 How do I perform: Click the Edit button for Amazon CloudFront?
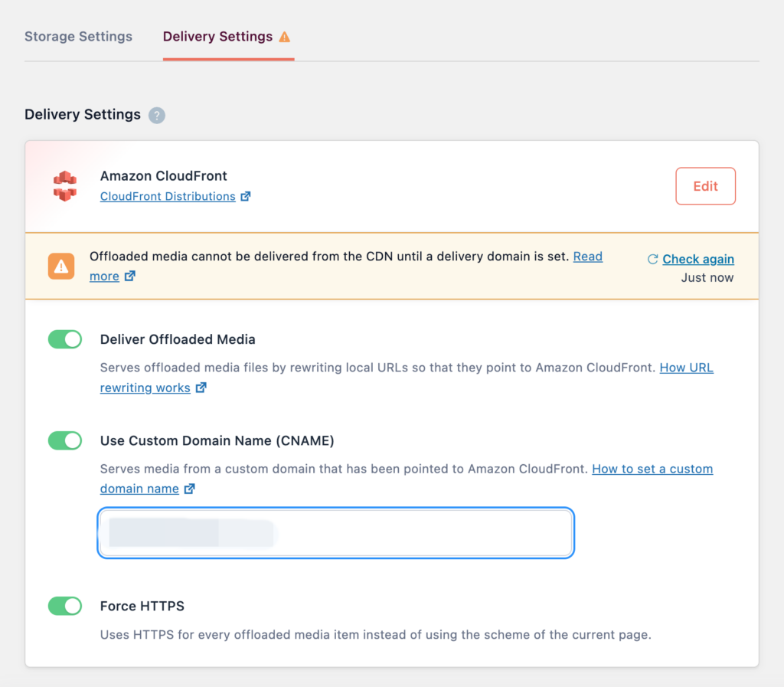[705, 186]
